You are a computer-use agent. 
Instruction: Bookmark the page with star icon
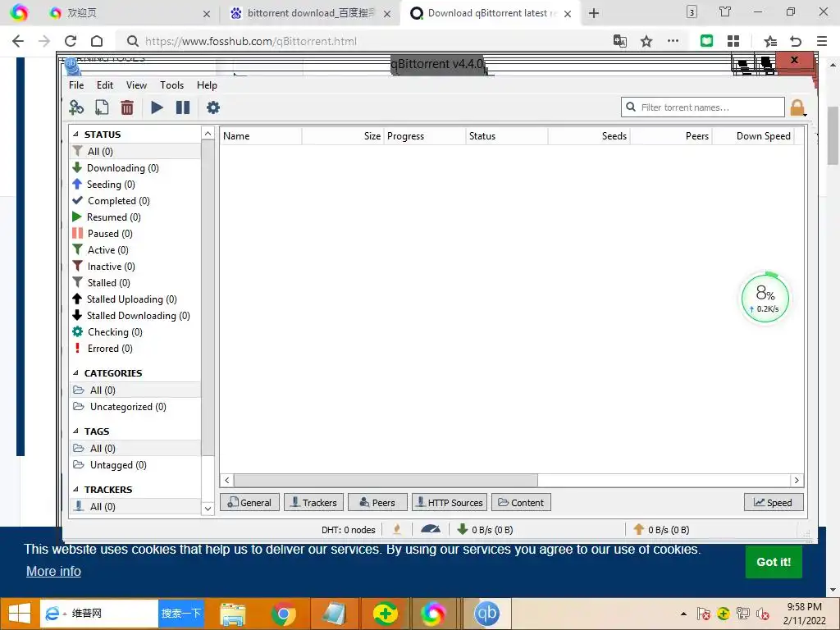tap(646, 41)
